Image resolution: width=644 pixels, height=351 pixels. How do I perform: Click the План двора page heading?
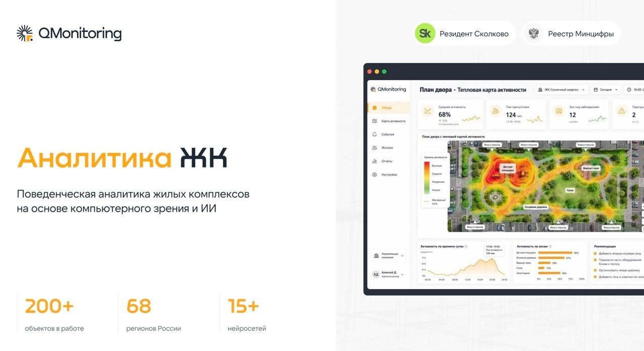click(436, 90)
